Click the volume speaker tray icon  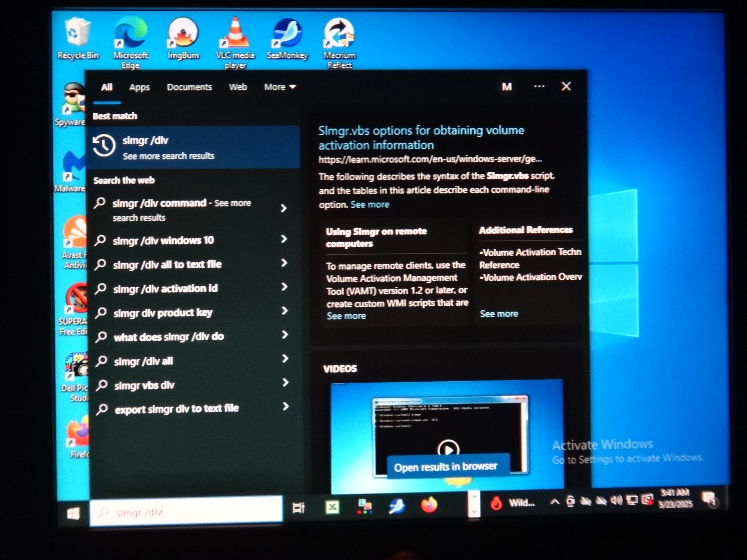616,501
